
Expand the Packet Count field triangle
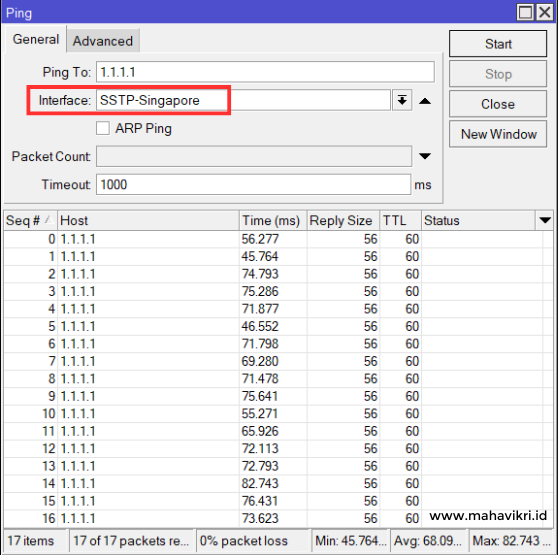point(425,156)
